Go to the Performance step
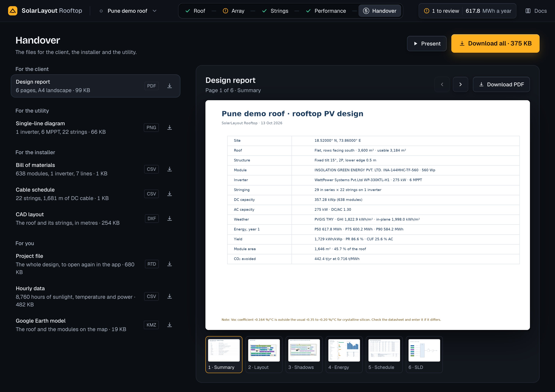The image size is (555, 392). (x=326, y=11)
